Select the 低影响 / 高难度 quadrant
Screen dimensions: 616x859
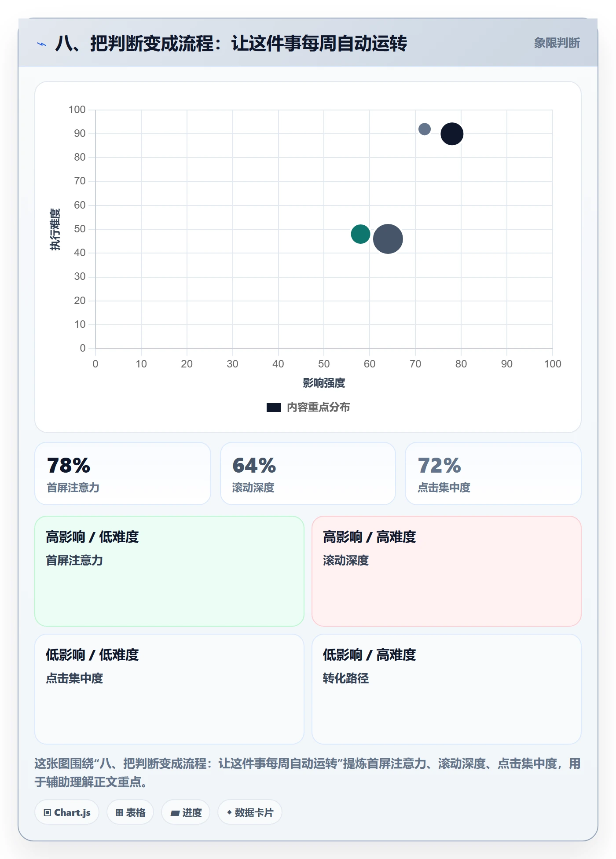pos(447,689)
